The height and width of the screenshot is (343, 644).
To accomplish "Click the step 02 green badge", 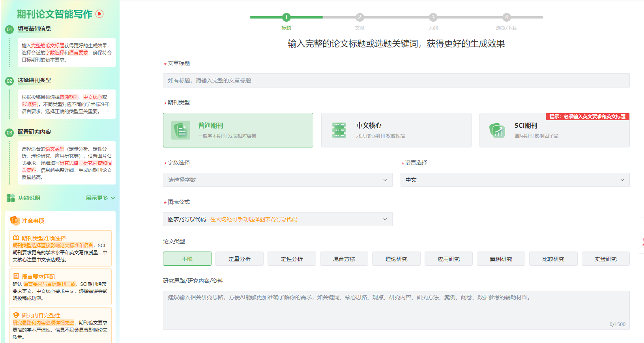I will (9, 81).
